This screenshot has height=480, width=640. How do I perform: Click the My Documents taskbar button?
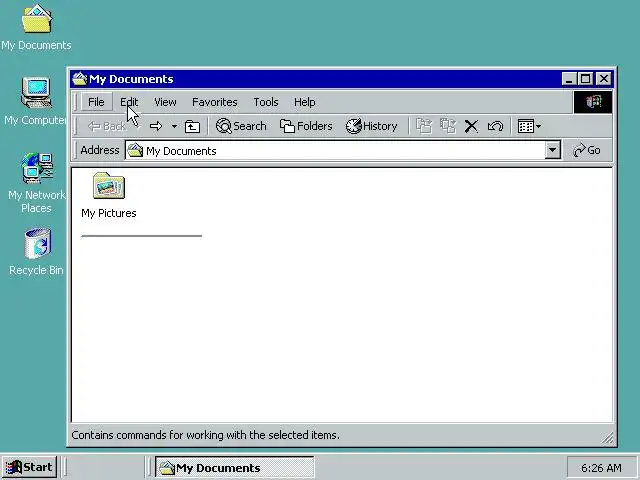235,467
